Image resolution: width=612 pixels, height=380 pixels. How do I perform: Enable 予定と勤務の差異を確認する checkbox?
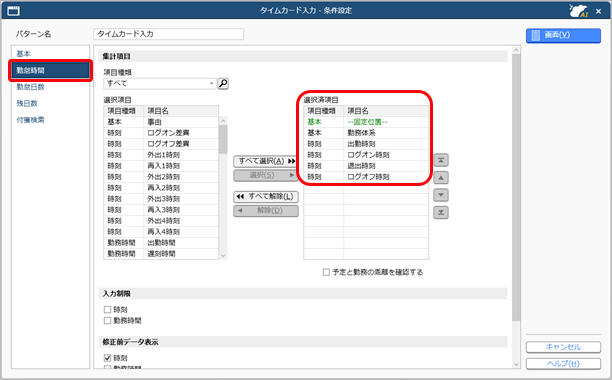click(326, 272)
